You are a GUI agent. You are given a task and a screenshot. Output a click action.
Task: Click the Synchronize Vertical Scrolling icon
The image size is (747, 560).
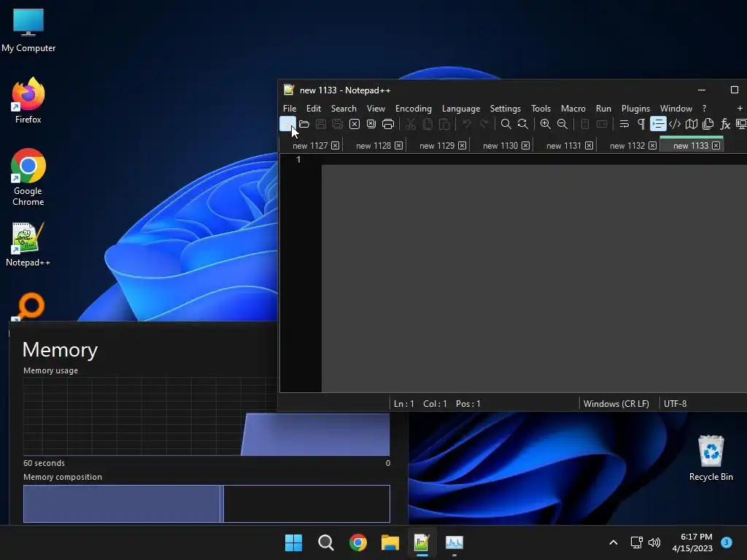click(x=584, y=124)
